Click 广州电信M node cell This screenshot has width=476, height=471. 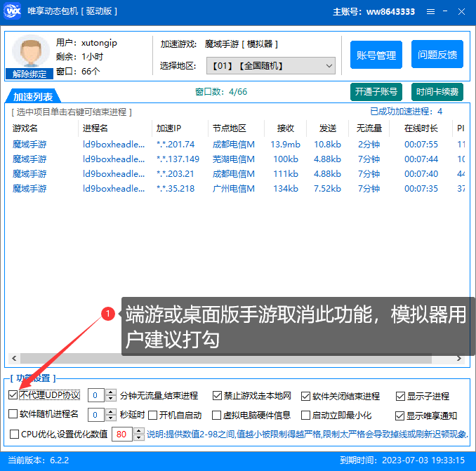click(x=234, y=188)
